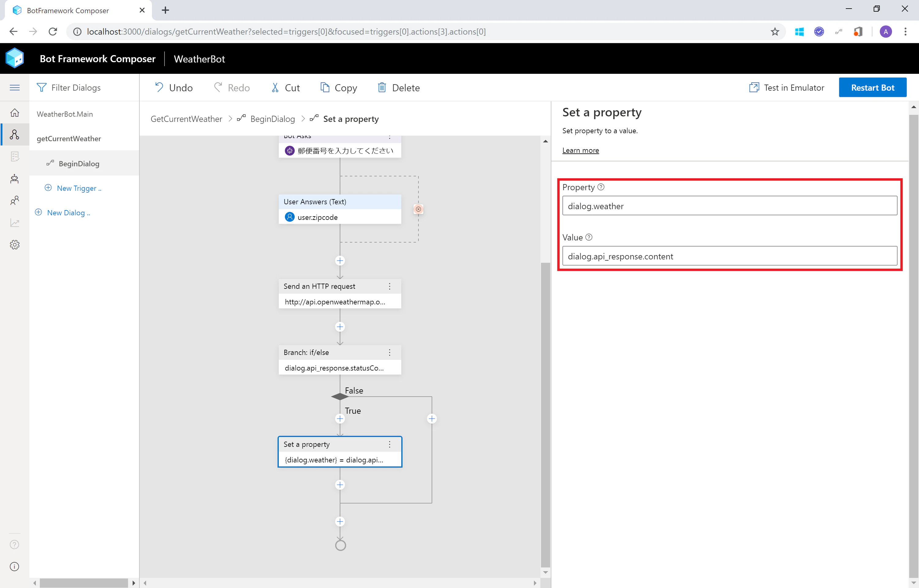919x588 pixels.
Task: Open chart icon in sidebar
Action: click(14, 223)
